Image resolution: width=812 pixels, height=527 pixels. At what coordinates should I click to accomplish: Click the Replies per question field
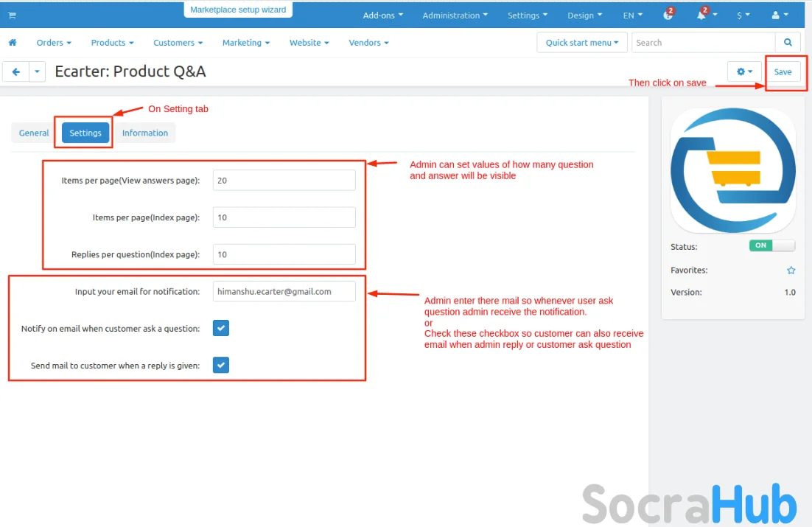284,254
